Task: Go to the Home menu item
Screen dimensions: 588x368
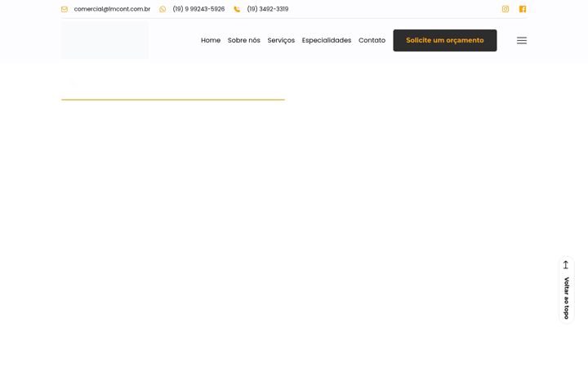Action: [211, 40]
